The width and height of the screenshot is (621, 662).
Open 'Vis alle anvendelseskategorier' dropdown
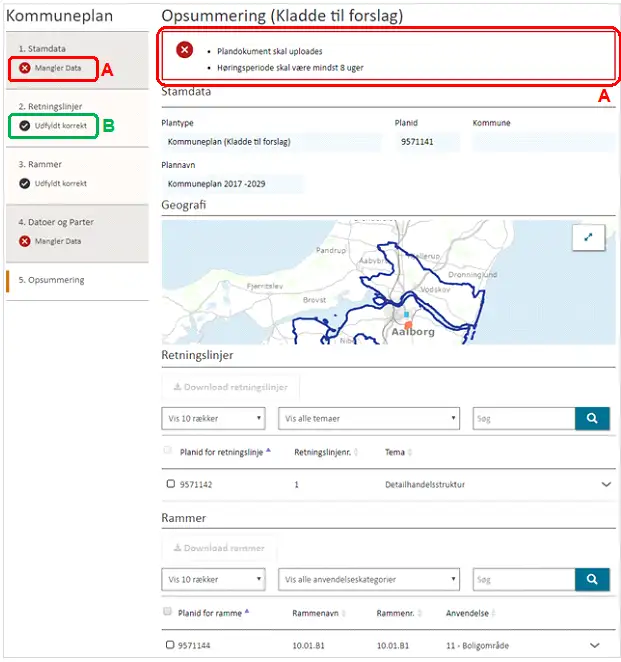pos(369,579)
